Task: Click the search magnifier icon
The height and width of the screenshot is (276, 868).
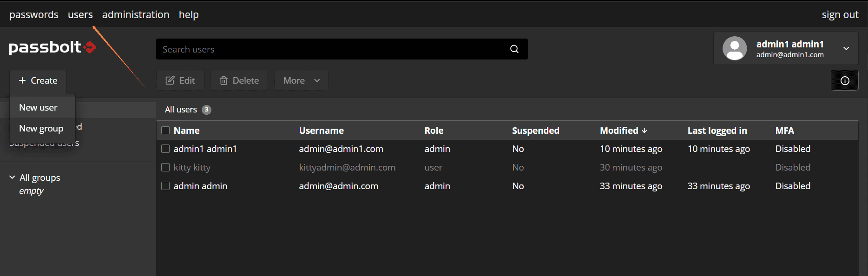Action: (x=514, y=49)
